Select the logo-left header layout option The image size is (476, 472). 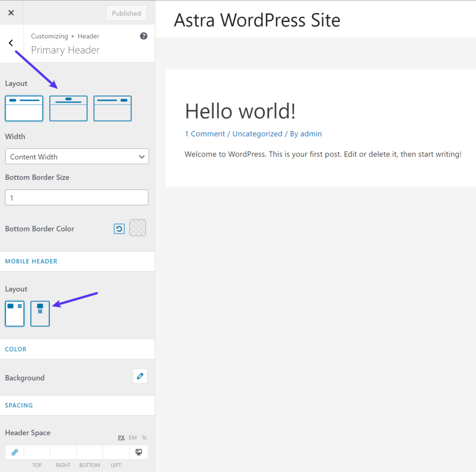tap(24, 108)
